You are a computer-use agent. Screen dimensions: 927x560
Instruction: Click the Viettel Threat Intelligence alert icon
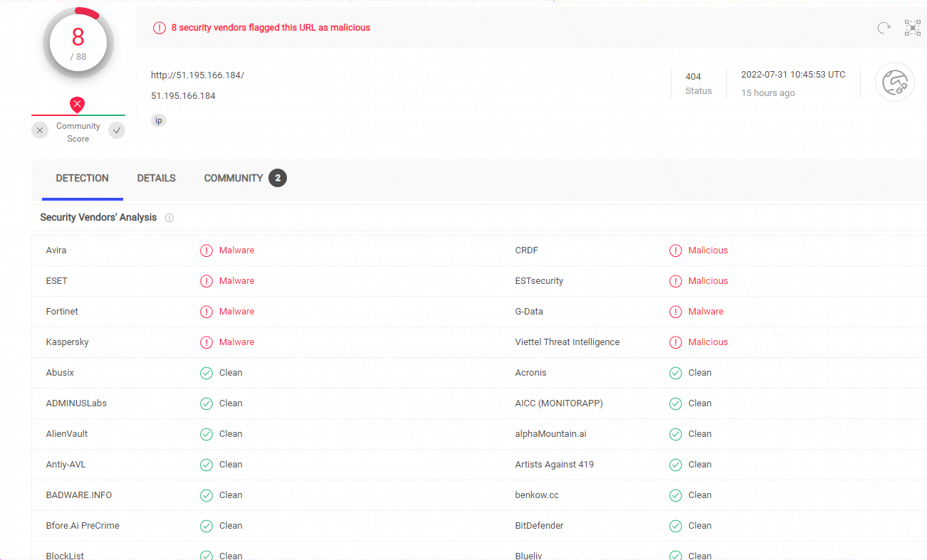[x=676, y=342]
